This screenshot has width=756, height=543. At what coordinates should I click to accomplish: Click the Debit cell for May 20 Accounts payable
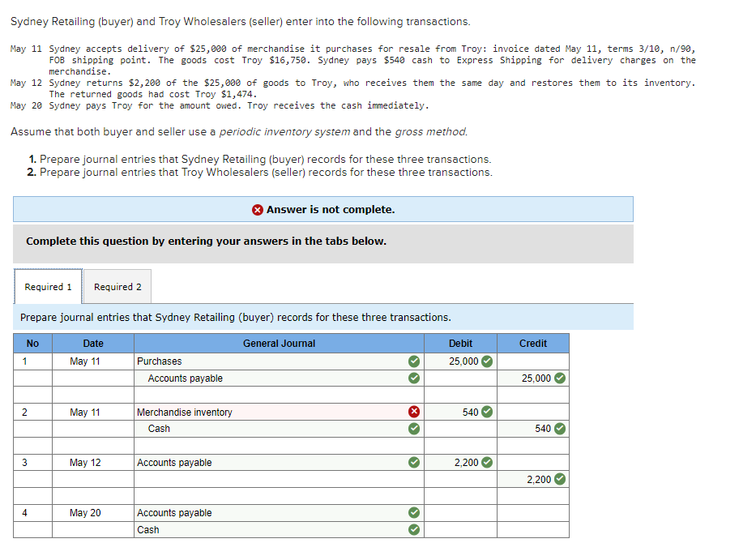click(460, 512)
